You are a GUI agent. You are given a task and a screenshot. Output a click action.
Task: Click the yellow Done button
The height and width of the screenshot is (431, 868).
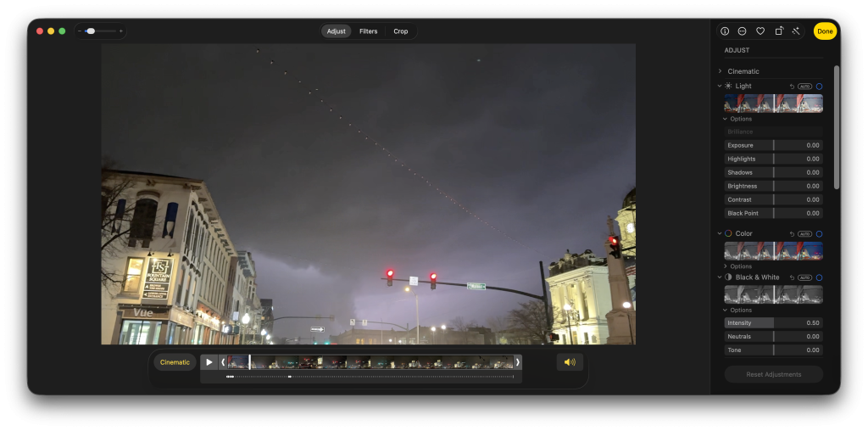pyautogui.click(x=825, y=31)
